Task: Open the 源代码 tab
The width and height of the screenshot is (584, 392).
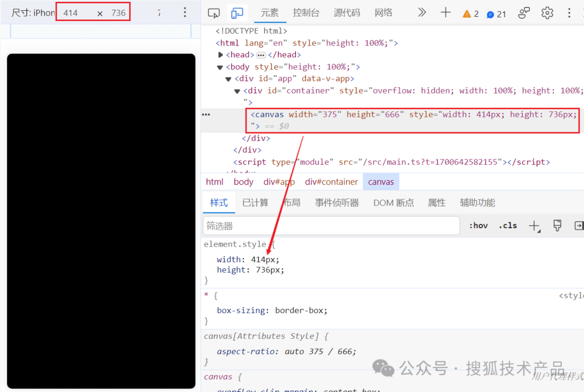Action: pos(347,13)
